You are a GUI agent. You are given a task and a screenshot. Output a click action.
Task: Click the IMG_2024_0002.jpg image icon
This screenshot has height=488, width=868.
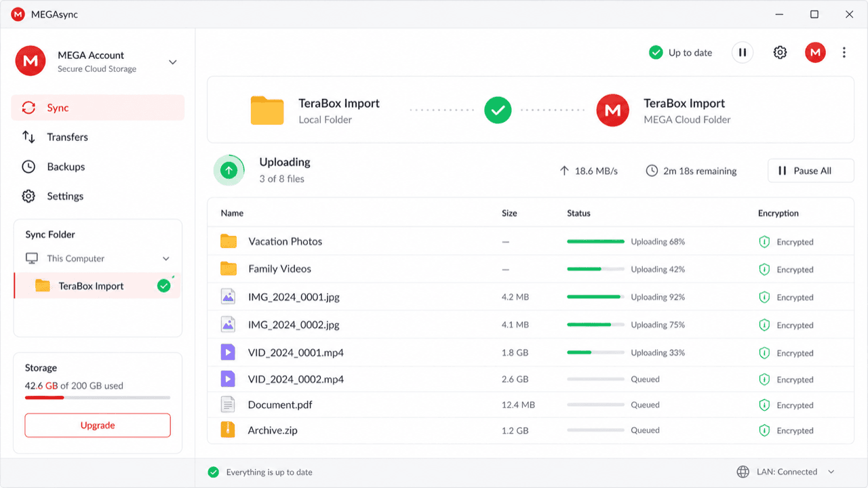tap(228, 325)
